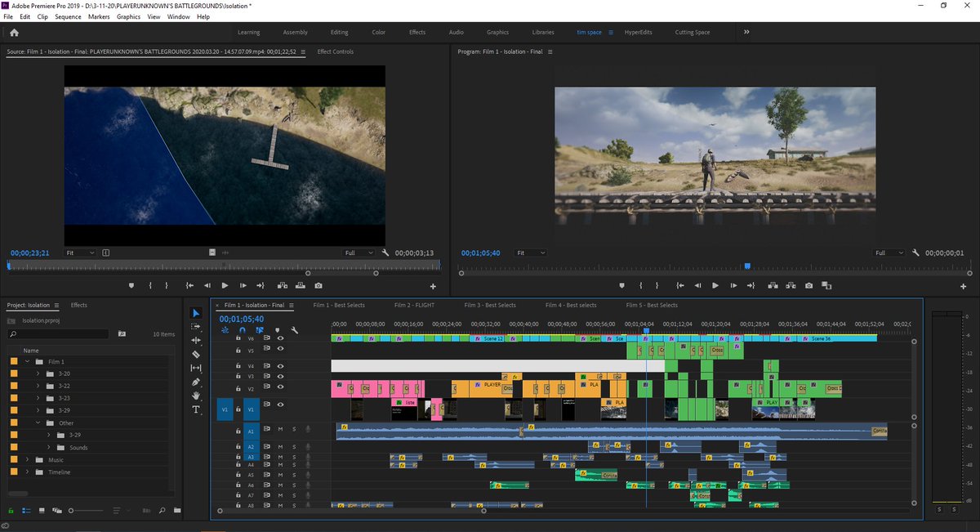Open Program monitor settings wrench

(x=916, y=253)
